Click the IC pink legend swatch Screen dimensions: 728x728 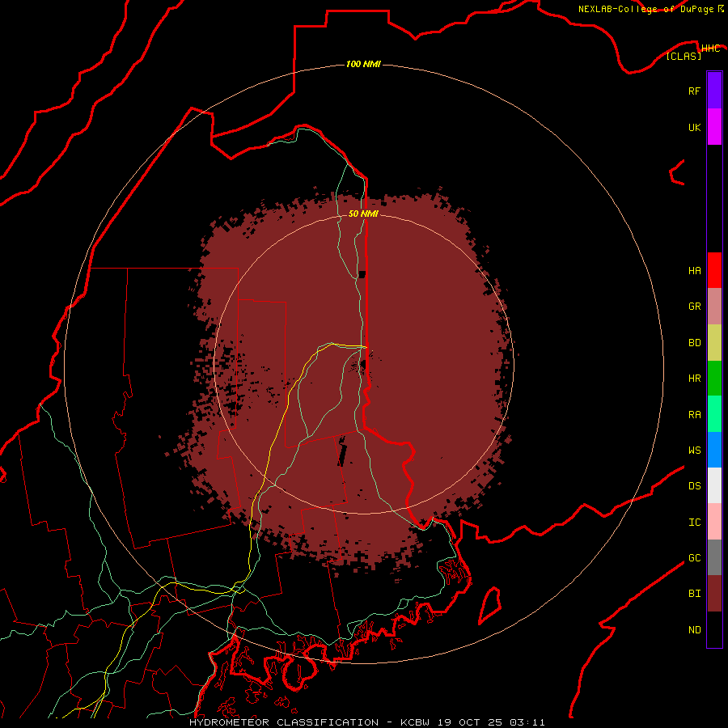tap(714, 522)
